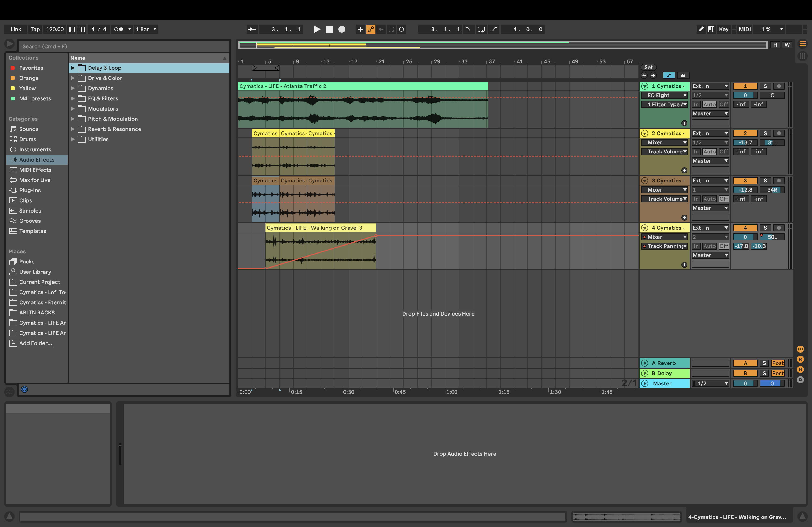Open the Drums category

coord(28,140)
